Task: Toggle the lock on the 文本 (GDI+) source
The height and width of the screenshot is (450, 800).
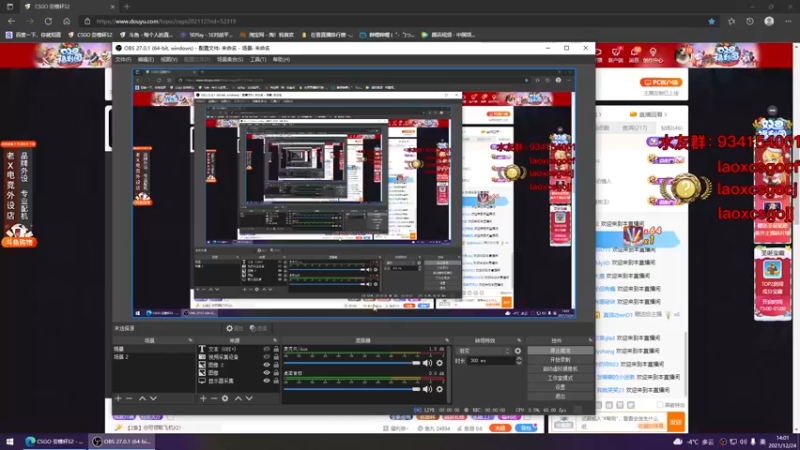Action: pyautogui.click(x=276, y=349)
